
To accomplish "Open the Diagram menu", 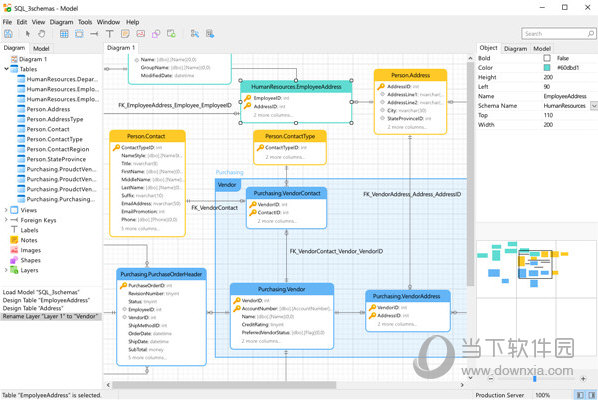I will tap(61, 22).
